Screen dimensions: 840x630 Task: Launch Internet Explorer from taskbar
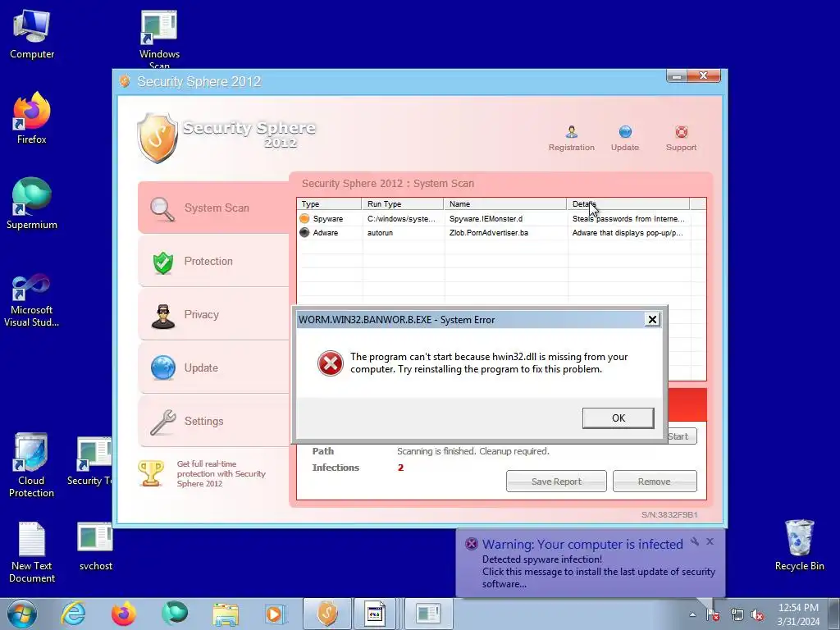[73, 614]
